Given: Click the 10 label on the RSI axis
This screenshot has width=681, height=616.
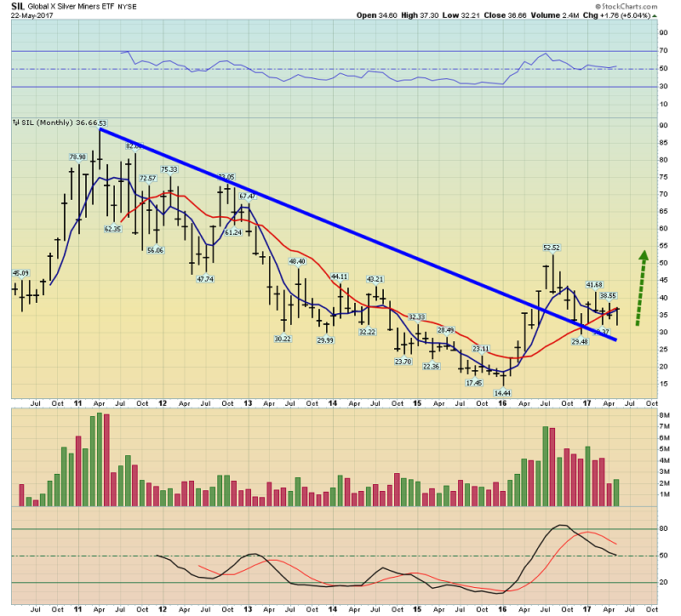Looking at the screenshot, I should click(663, 104).
